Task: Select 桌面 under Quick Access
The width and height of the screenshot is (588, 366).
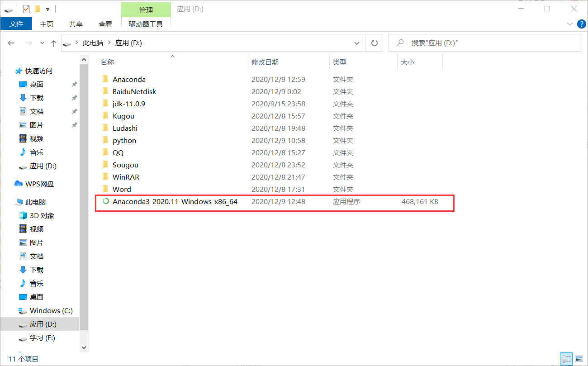Action: [37, 84]
